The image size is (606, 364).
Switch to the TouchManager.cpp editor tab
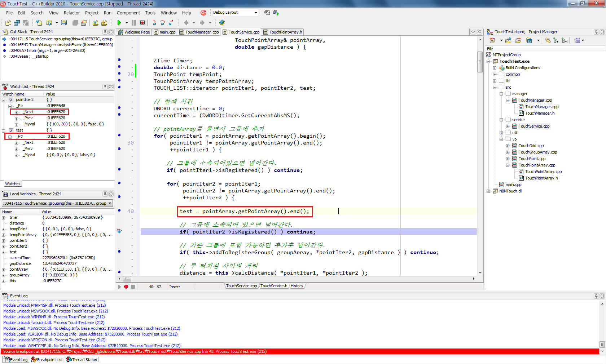pos(199,32)
